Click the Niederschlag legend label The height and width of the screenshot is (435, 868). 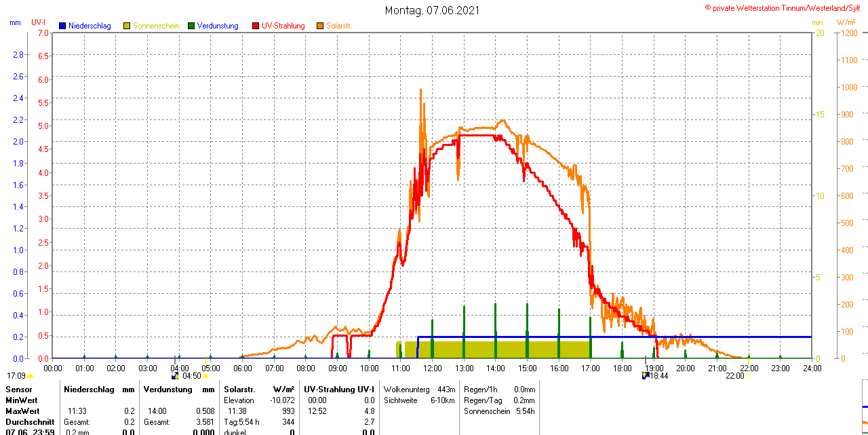pos(90,26)
